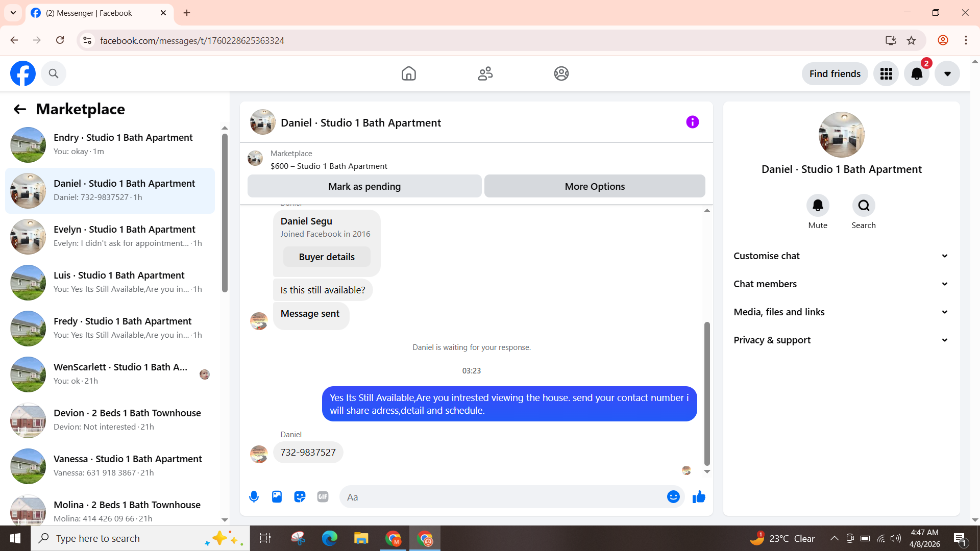980x551 pixels.
Task: Expand the Chat members section
Action: [841, 284]
